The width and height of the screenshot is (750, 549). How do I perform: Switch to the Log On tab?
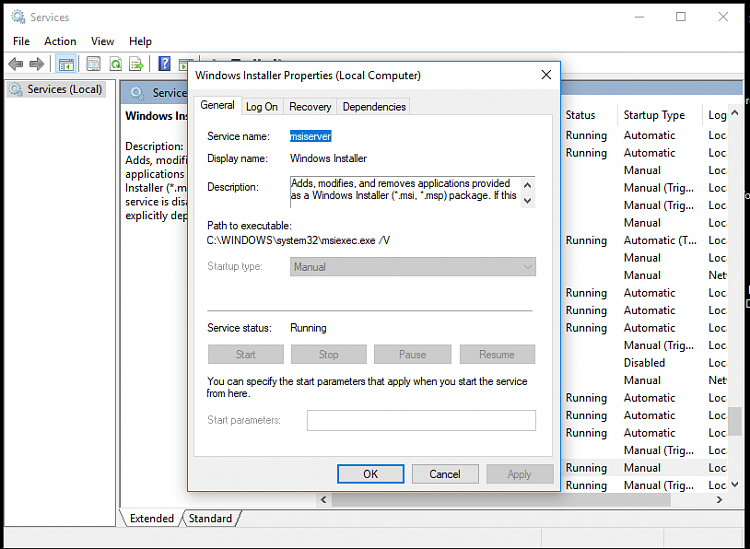point(262,107)
